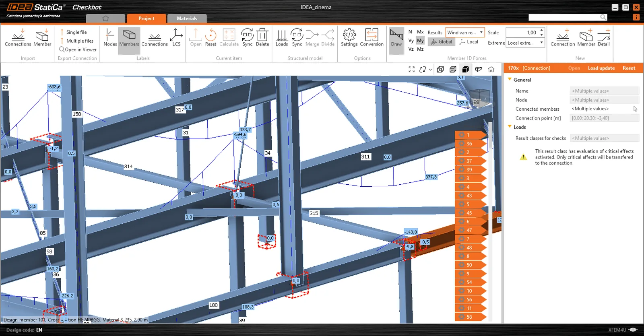Image resolution: width=644 pixels, height=336 pixels.
Task: Switch to the Materials tab
Action: pyautogui.click(x=187, y=19)
